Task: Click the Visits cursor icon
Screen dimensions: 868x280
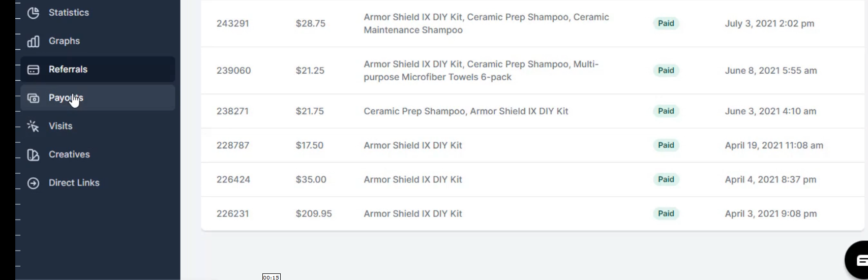Action: (33, 126)
